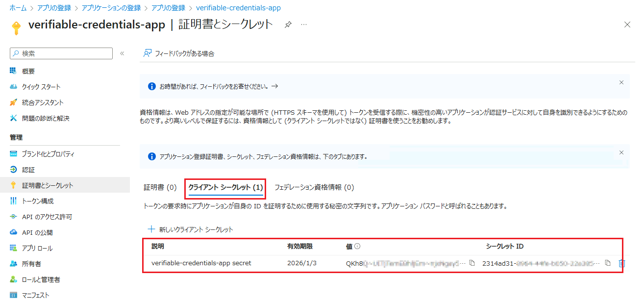Type in the sidebar 検索 box
Screen dimensions: 644x302
pyautogui.click(x=64, y=53)
